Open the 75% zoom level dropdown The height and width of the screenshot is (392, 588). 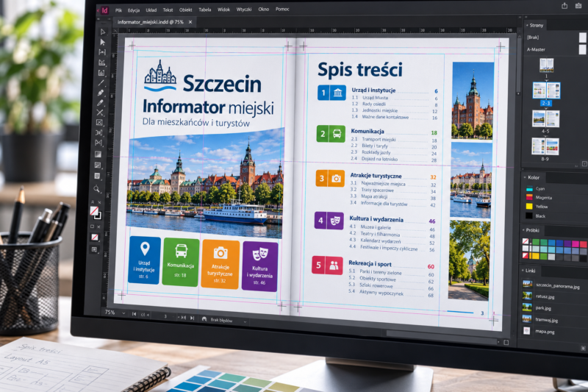click(123, 313)
